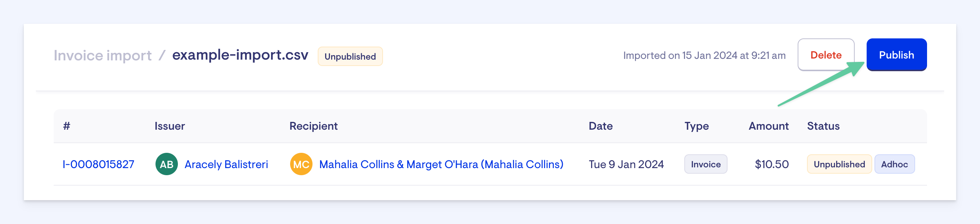The image size is (980, 224).
Task: Click the Adhoc tag in the invoice row
Action: 894,164
